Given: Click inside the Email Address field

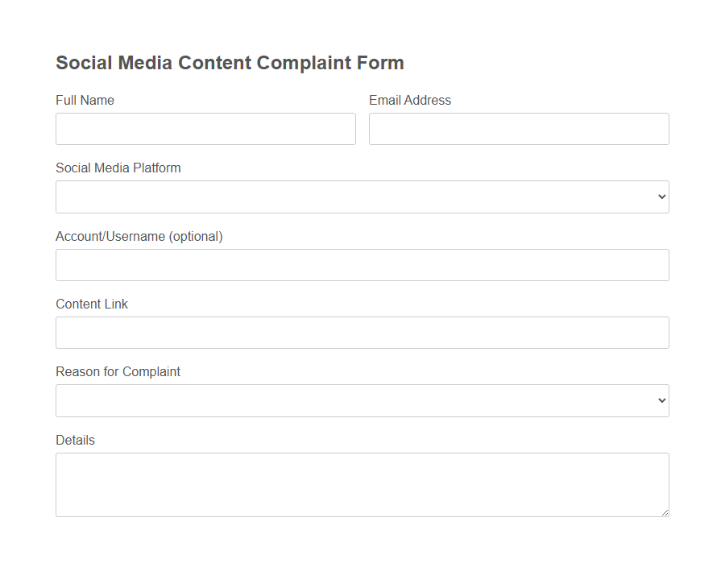Looking at the screenshot, I should [519, 129].
